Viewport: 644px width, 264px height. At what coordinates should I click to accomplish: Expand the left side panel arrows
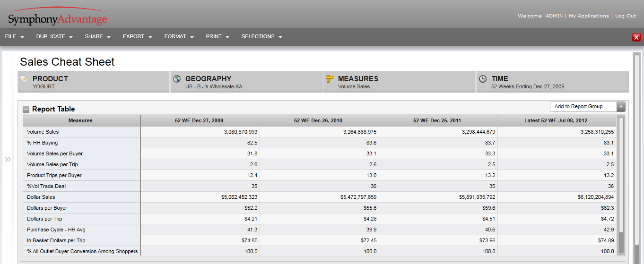(x=8, y=160)
